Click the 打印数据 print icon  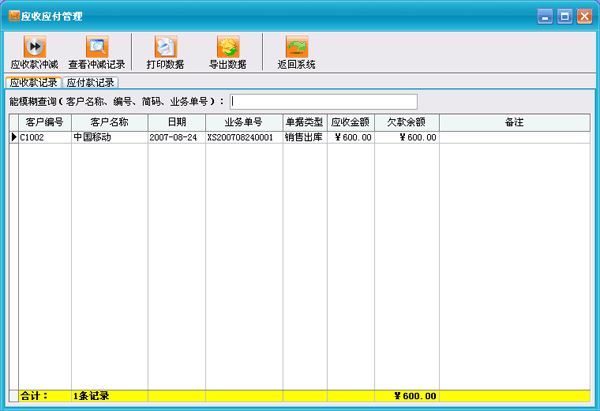[166, 47]
